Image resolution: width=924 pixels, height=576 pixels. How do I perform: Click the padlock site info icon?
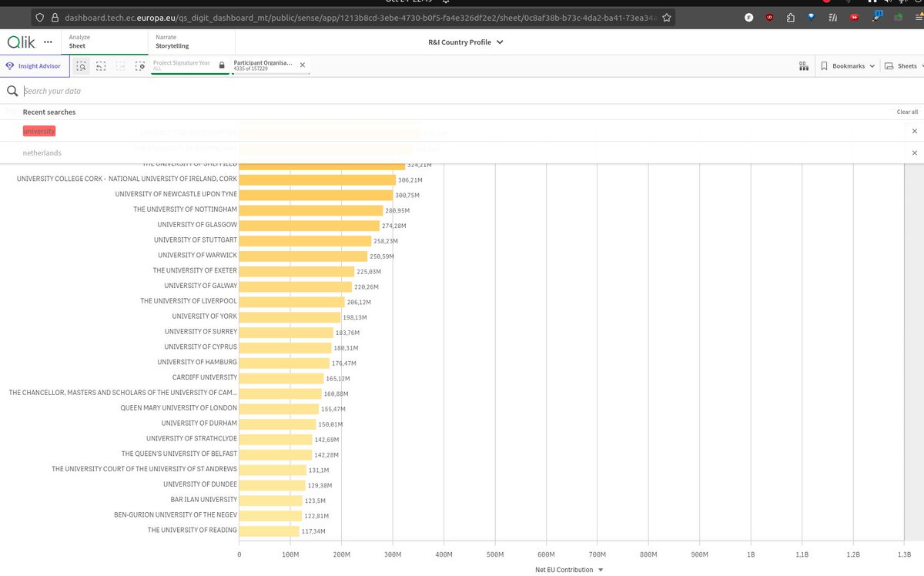coord(55,17)
